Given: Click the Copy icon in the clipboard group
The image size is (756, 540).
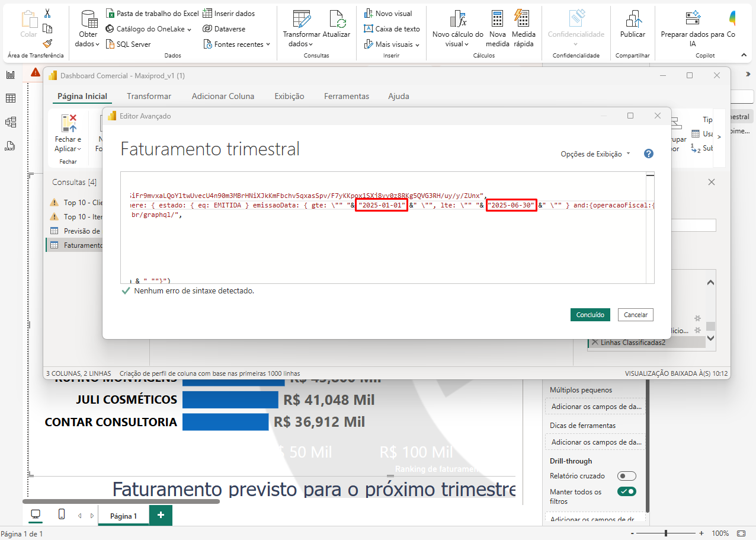Looking at the screenshot, I should tap(47, 28).
